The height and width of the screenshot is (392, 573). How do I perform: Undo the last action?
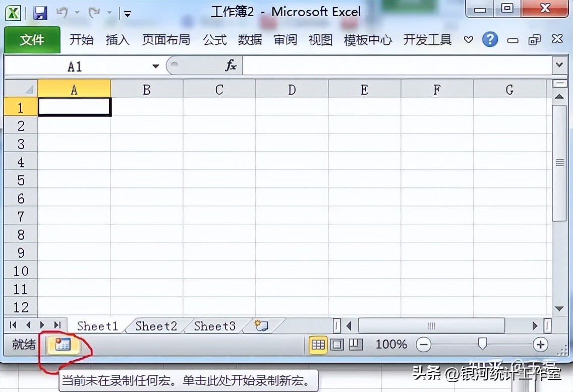click(62, 13)
